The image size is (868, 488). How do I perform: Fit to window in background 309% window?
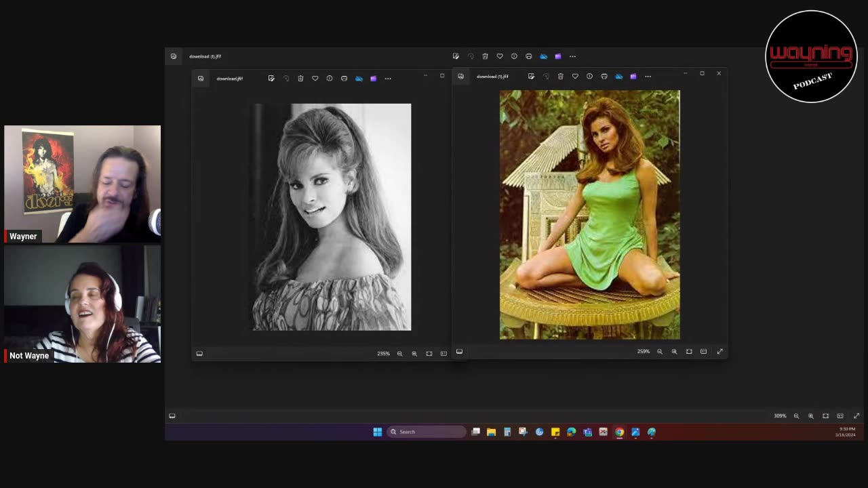[x=825, y=416]
